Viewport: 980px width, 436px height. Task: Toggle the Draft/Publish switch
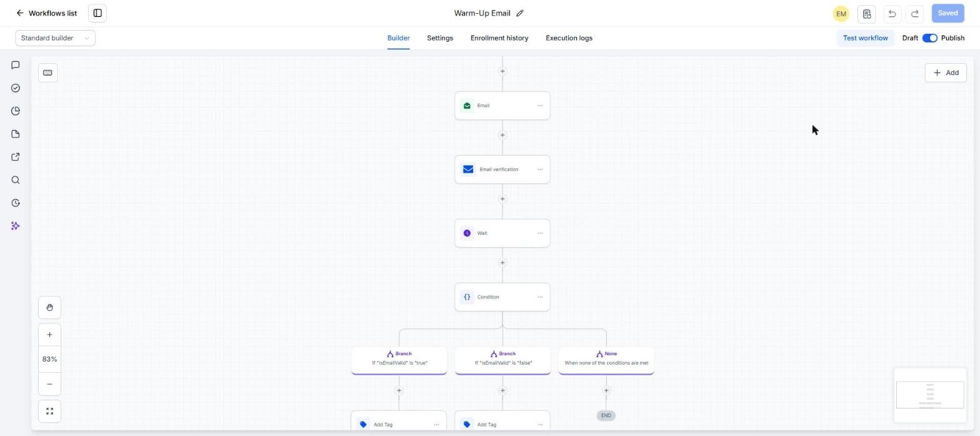pos(929,38)
